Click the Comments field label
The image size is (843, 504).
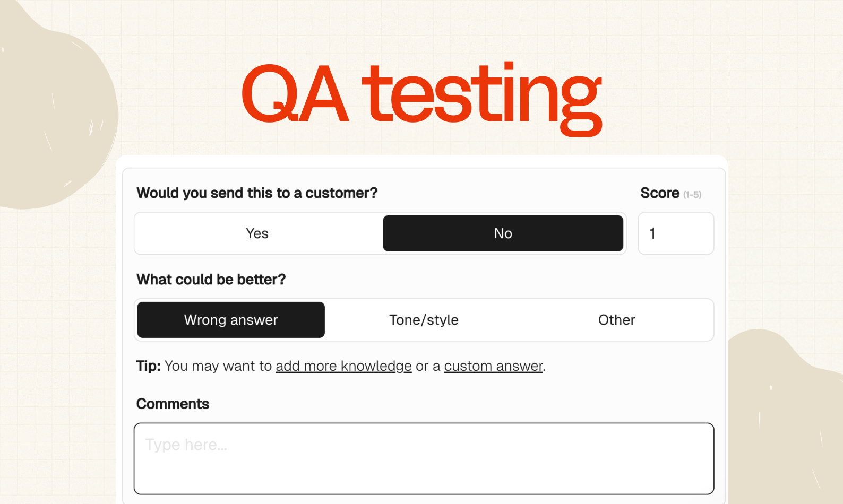pyautogui.click(x=173, y=404)
